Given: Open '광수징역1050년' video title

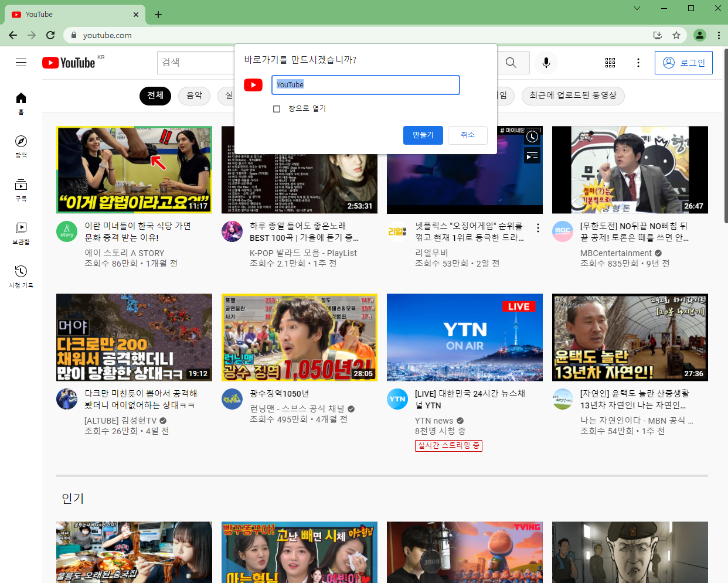Looking at the screenshot, I should tap(279, 394).
